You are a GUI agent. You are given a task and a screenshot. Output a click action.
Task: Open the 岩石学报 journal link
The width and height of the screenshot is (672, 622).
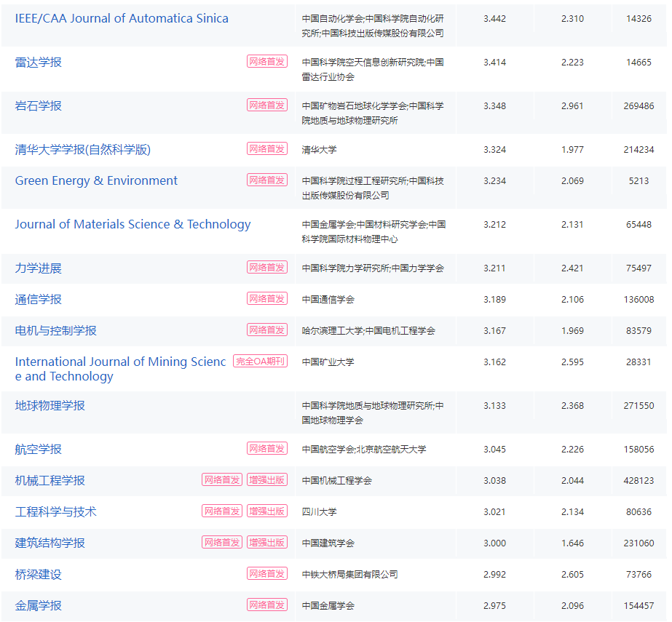(x=38, y=105)
